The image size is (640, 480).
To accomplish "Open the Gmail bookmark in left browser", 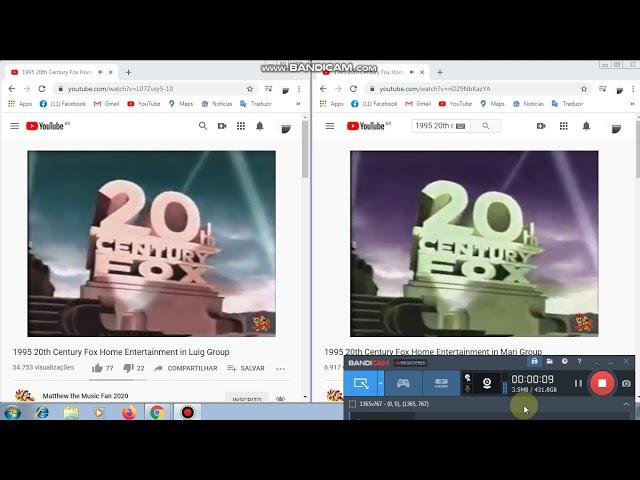I will click(105, 103).
